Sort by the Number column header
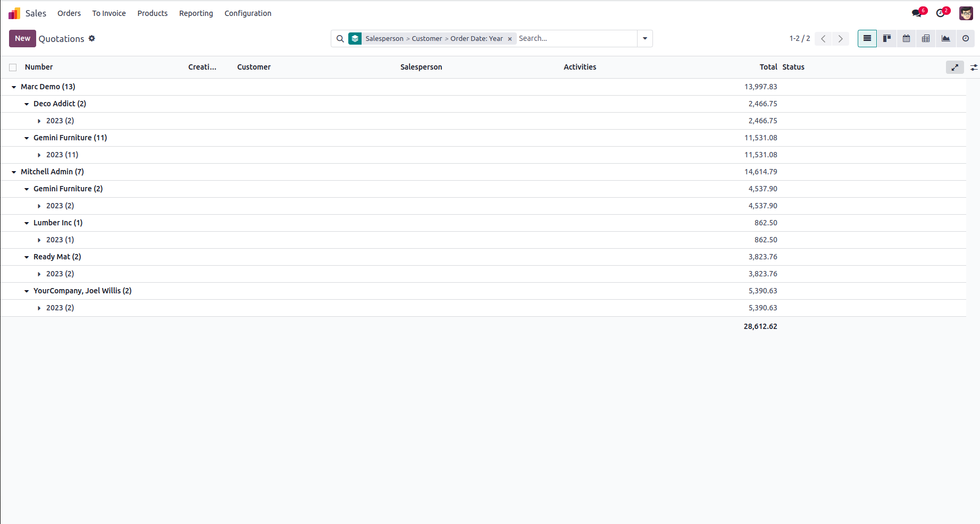Image resolution: width=980 pixels, height=524 pixels. (x=39, y=67)
